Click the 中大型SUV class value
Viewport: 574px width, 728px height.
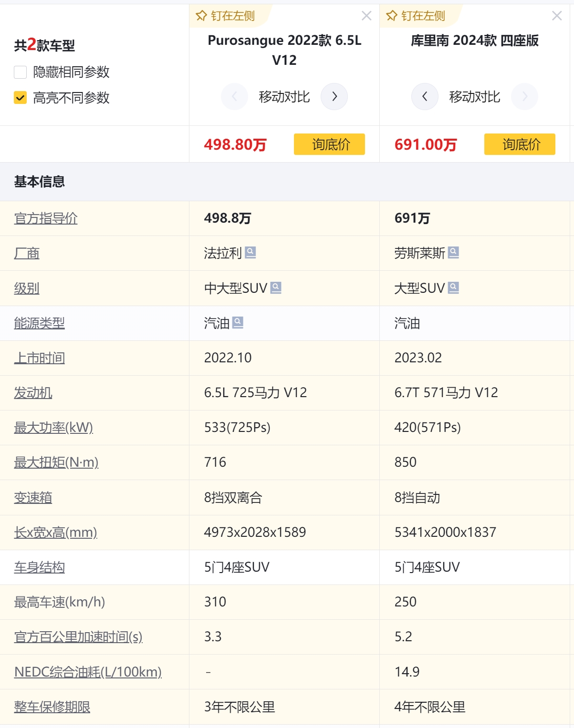pyautogui.click(x=236, y=288)
